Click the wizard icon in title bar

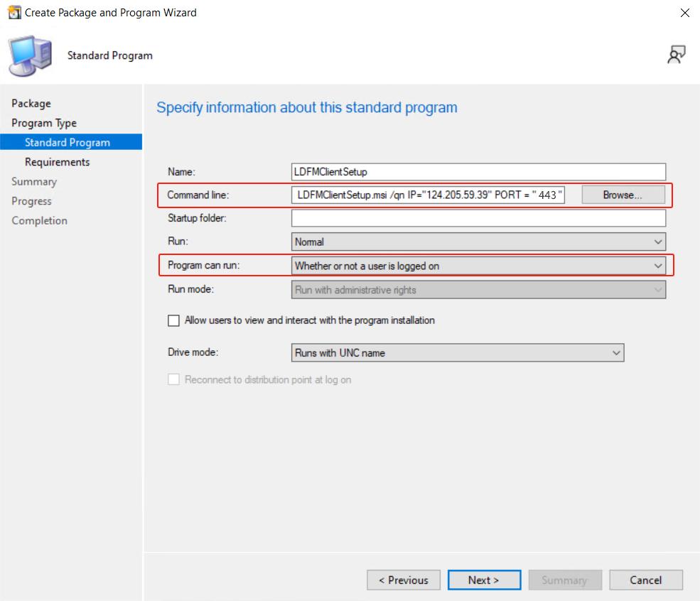pos(14,13)
